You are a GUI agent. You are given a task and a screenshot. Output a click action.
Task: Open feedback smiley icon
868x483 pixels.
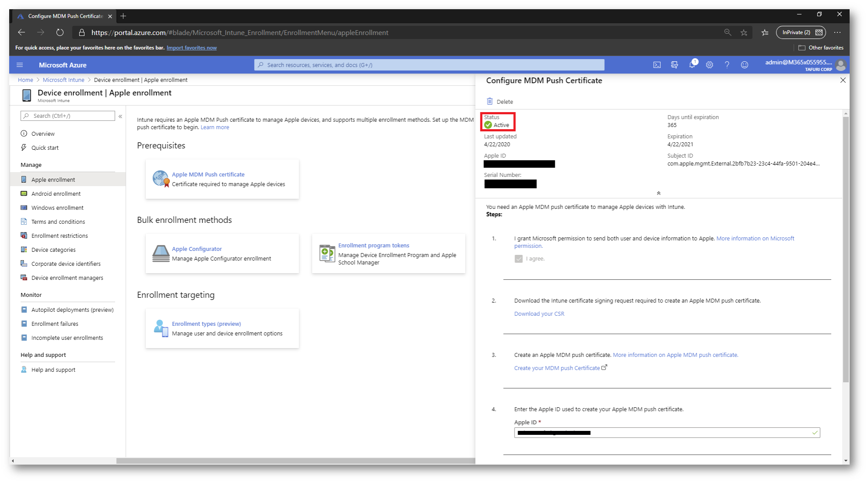click(744, 65)
